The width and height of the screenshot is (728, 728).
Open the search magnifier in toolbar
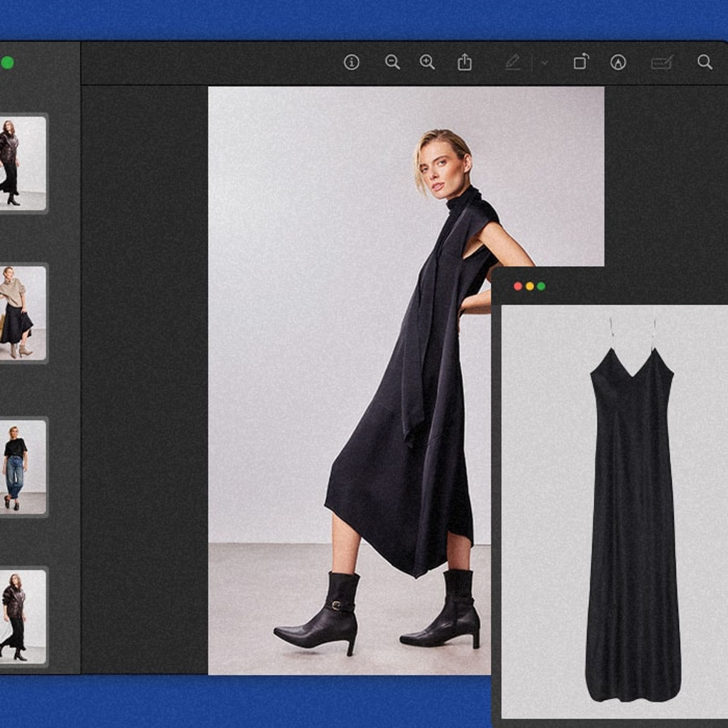[704, 62]
